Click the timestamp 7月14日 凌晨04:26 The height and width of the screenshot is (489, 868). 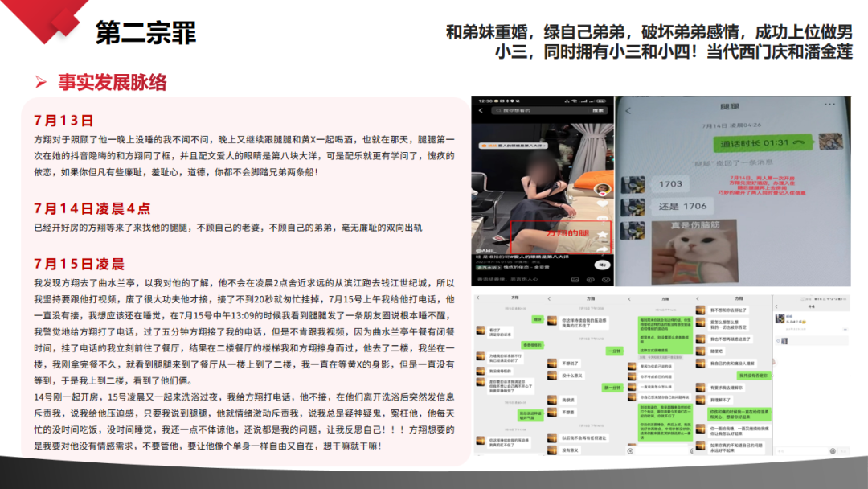[731, 125]
